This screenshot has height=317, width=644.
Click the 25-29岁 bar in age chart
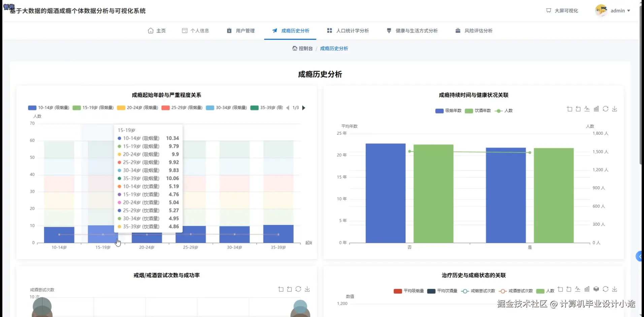tap(191, 234)
